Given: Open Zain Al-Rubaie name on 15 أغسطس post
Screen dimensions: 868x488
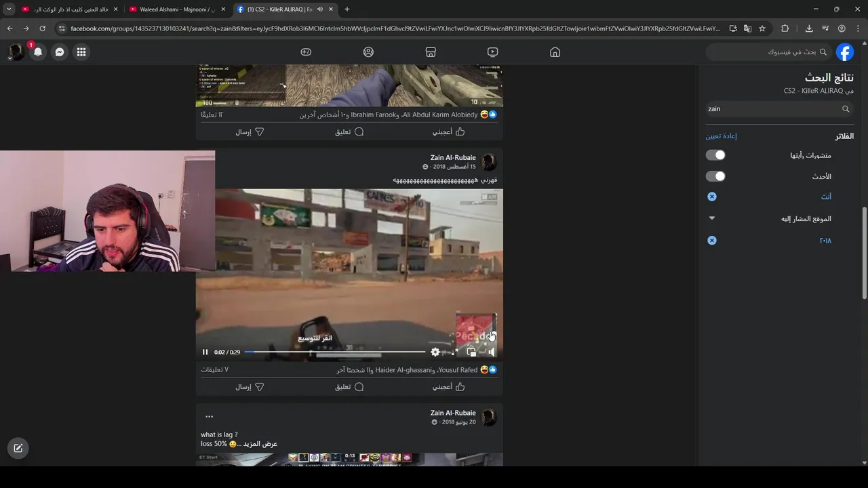Looking at the screenshot, I should point(453,158).
